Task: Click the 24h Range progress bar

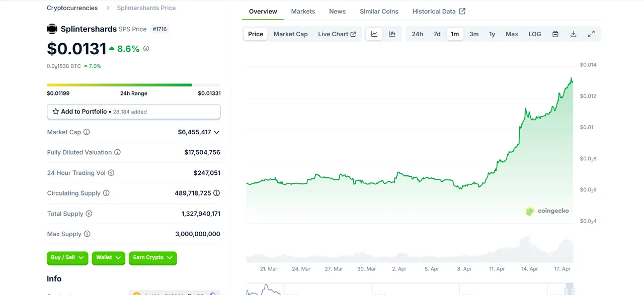Action: point(134,85)
